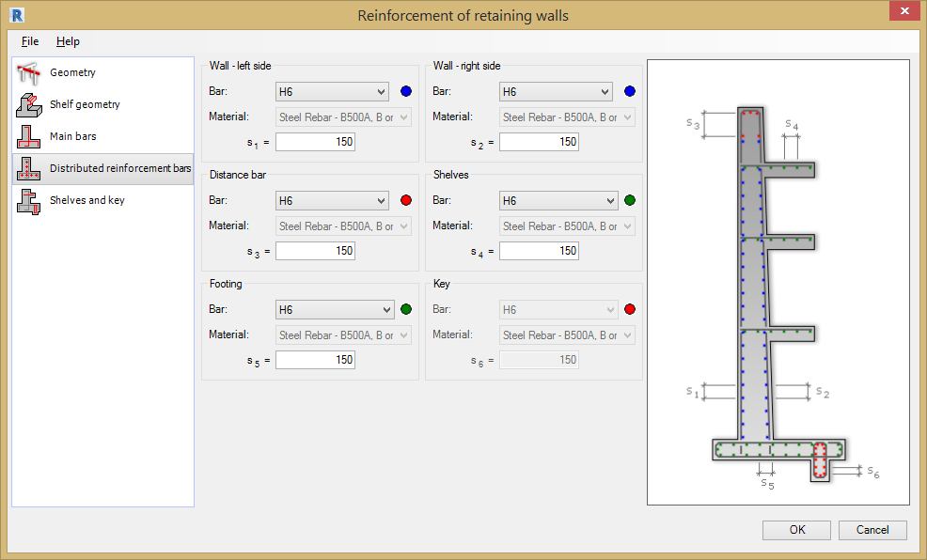This screenshot has width=927, height=560.
Task: Click the green dot beside the Shelves bar
Action: (x=629, y=200)
